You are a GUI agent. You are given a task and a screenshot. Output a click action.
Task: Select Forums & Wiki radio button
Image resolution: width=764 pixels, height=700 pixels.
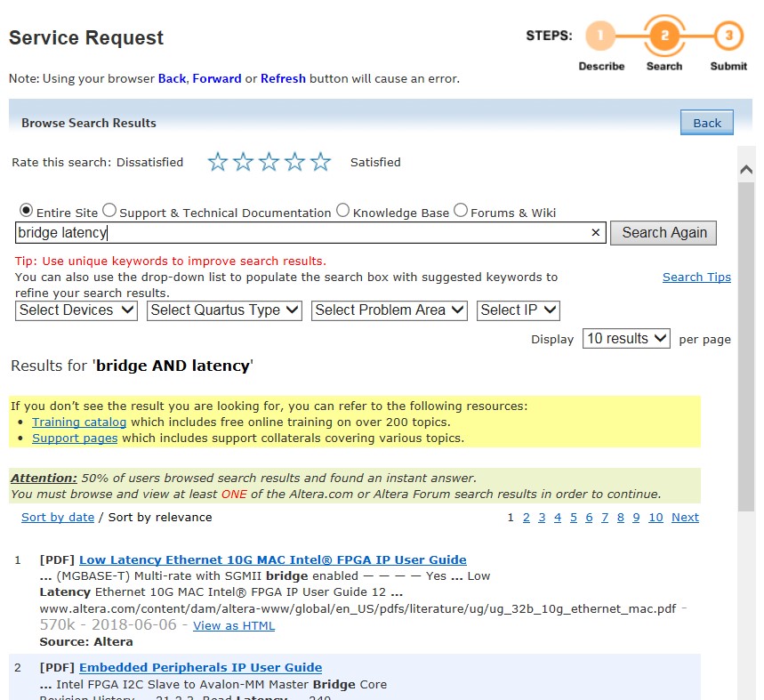[461, 211]
